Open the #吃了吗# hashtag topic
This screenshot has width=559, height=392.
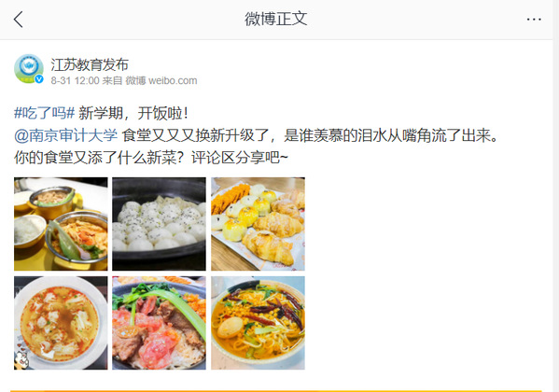44,113
